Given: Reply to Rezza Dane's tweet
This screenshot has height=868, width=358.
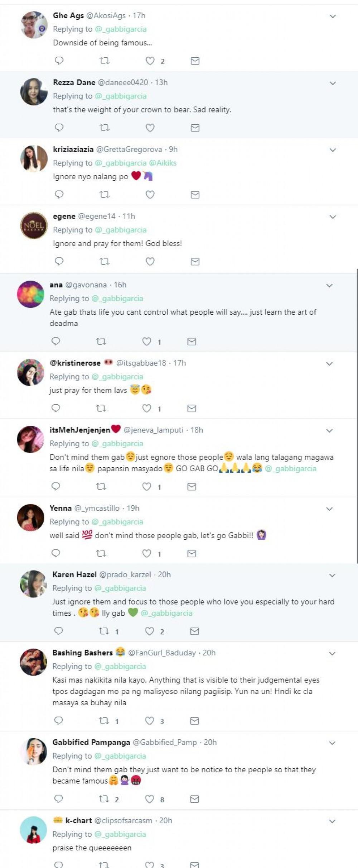Looking at the screenshot, I should [x=59, y=127].
